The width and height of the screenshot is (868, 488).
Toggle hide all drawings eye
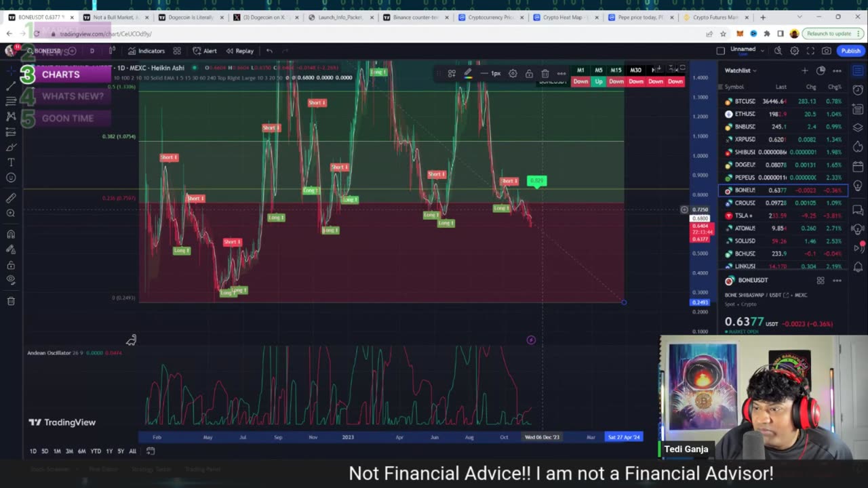coord(11,279)
